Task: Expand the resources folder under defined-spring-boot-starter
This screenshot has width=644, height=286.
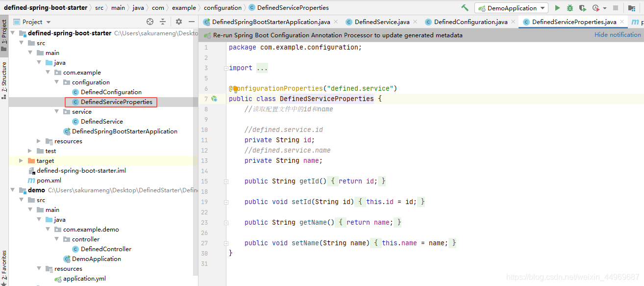Action: click(39, 141)
